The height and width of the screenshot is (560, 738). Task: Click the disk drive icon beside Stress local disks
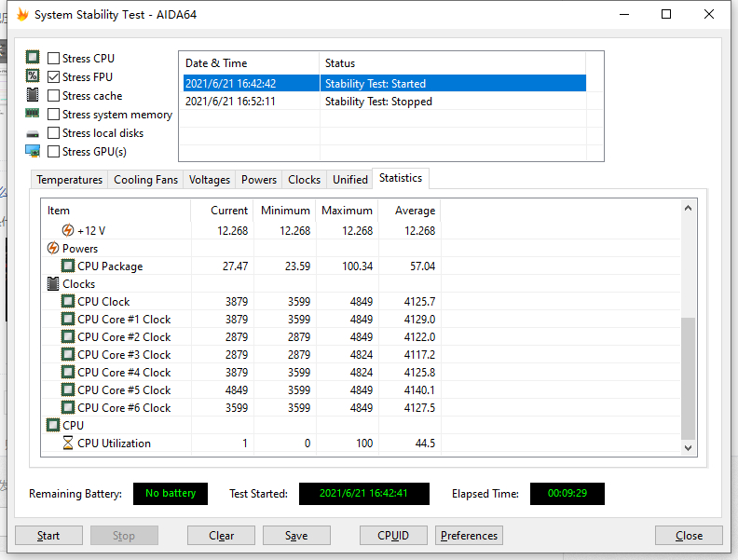coord(33,134)
